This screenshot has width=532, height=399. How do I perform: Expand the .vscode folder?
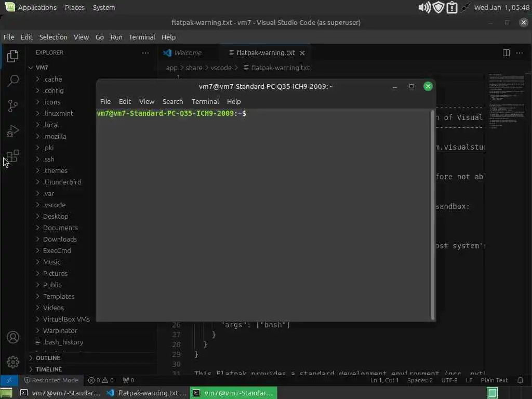pos(54,205)
